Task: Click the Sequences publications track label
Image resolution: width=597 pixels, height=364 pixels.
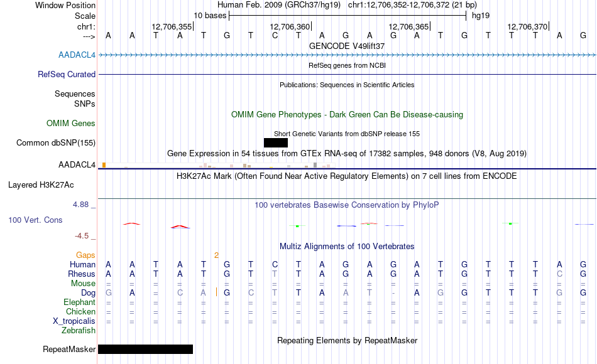Action: click(75, 94)
